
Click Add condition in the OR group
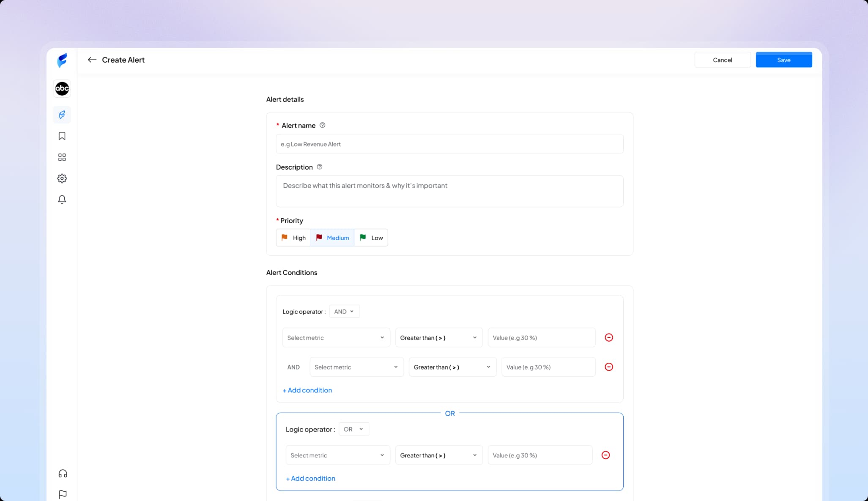(310, 478)
